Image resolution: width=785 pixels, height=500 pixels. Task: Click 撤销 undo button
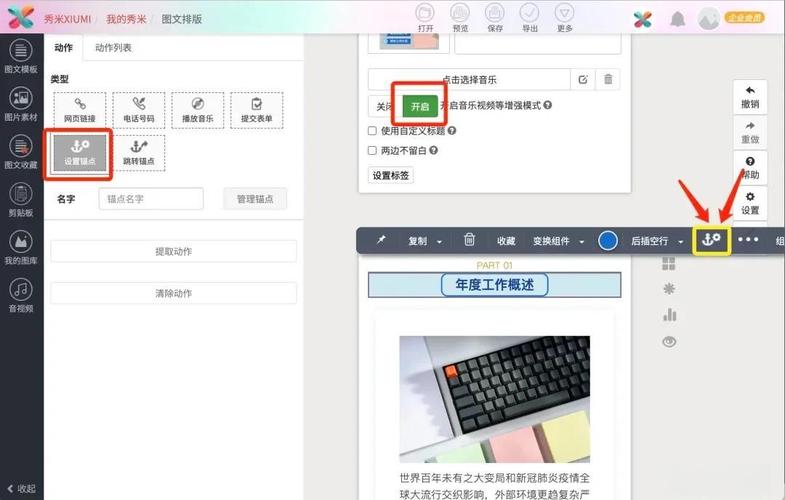click(x=750, y=97)
